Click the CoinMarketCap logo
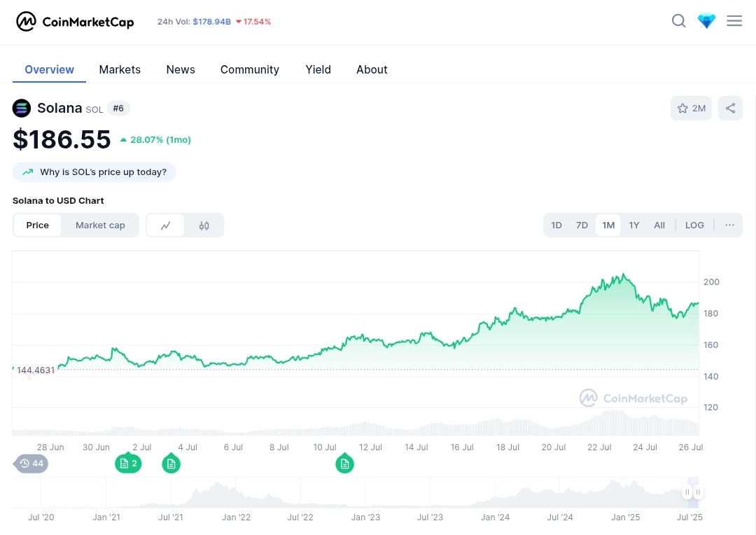The image size is (756, 535). pyautogui.click(x=75, y=22)
